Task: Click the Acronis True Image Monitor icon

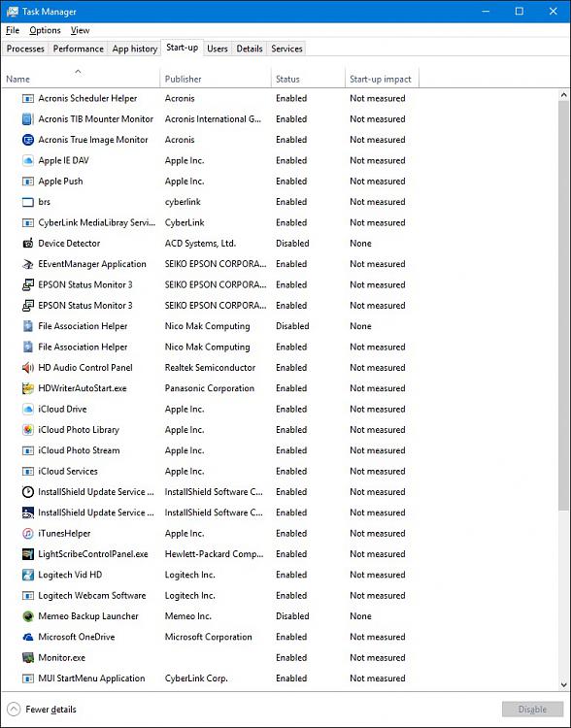Action: (x=28, y=140)
